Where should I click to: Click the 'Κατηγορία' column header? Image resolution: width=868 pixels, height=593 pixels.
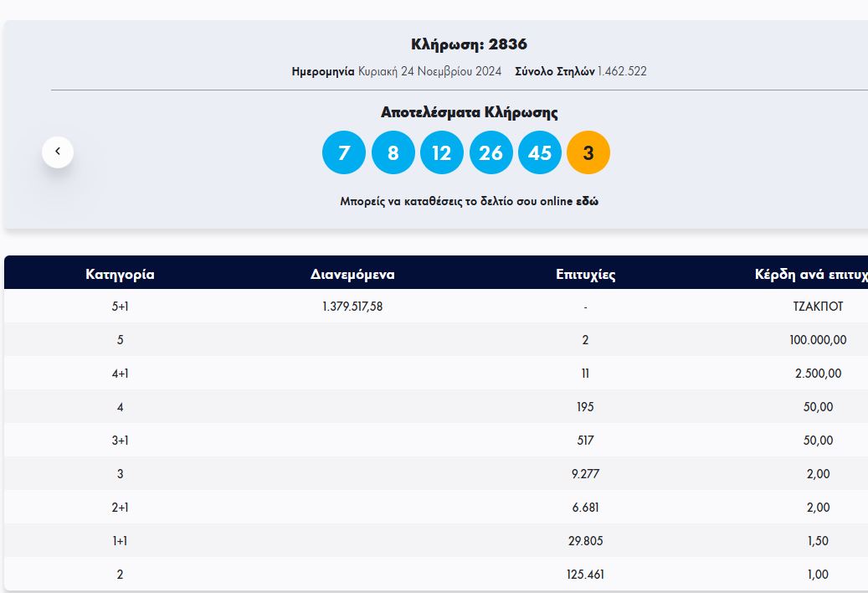(x=120, y=274)
